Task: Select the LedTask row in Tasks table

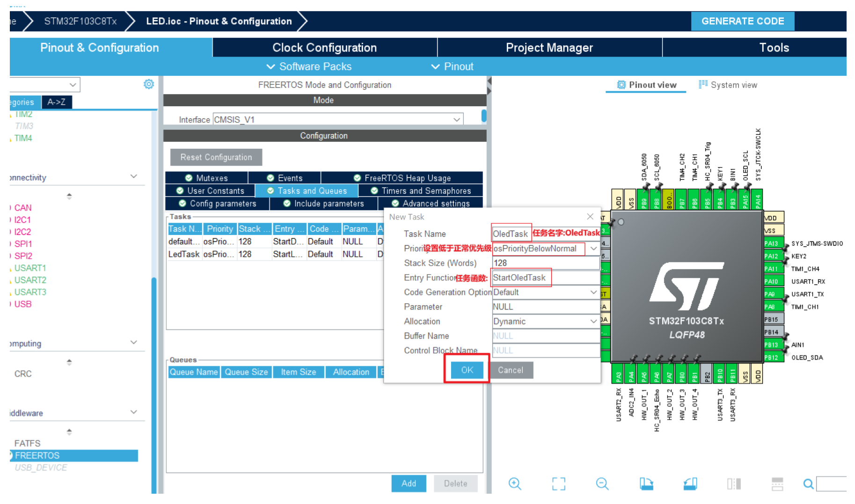Action: tap(275, 254)
